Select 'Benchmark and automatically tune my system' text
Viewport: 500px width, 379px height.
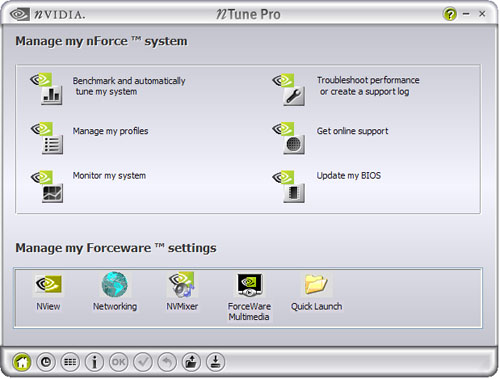pos(129,86)
